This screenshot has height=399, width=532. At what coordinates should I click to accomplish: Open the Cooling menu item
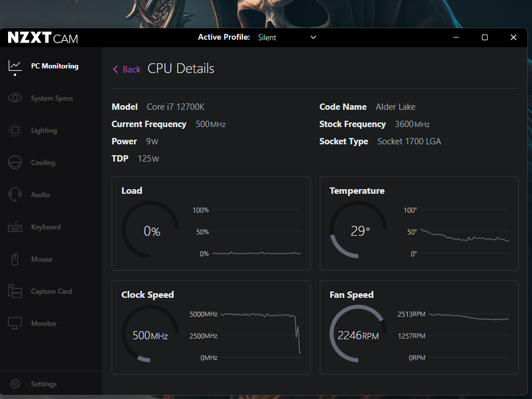(x=43, y=163)
